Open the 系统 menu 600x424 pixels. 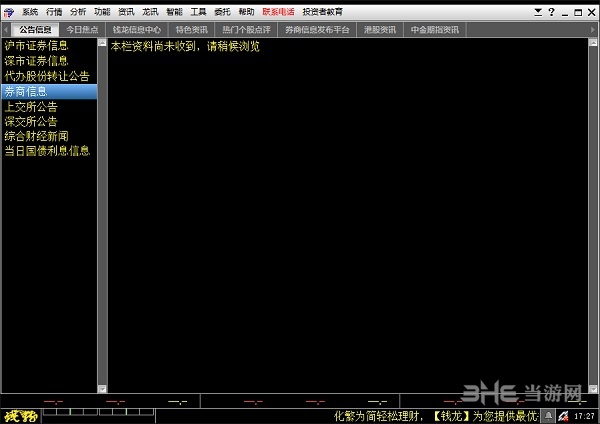tap(30, 12)
